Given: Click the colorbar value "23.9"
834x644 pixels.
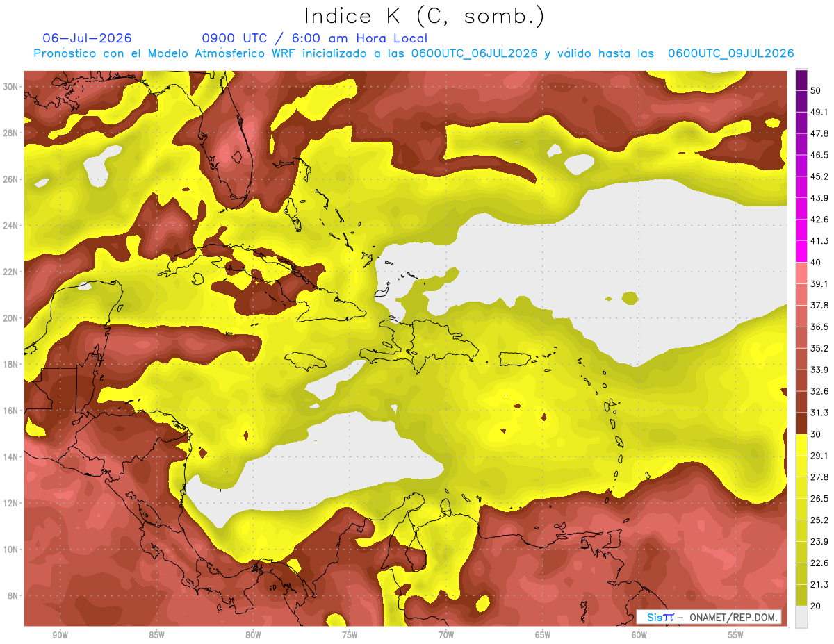Looking at the screenshot, I should (819, 542).
